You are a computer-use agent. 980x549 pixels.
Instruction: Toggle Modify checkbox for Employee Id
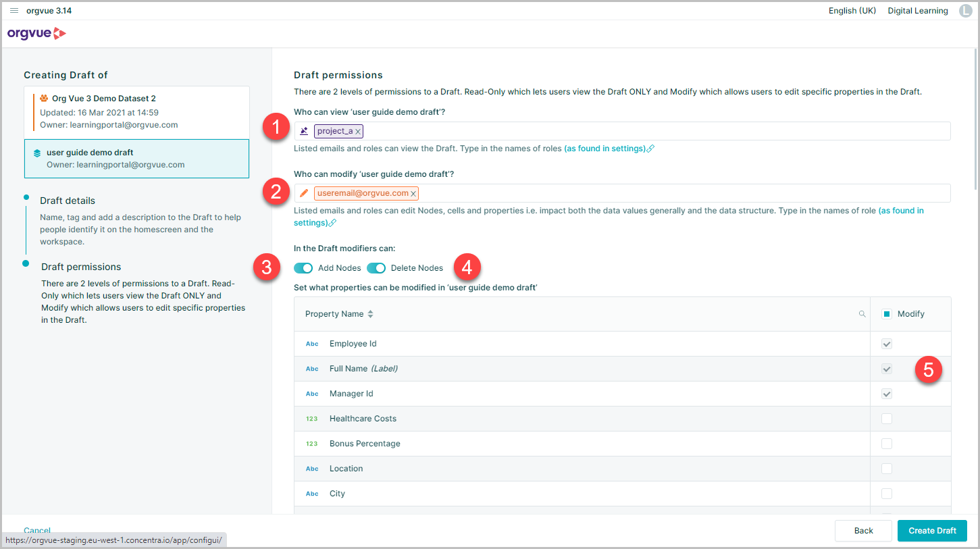(887, 344)
